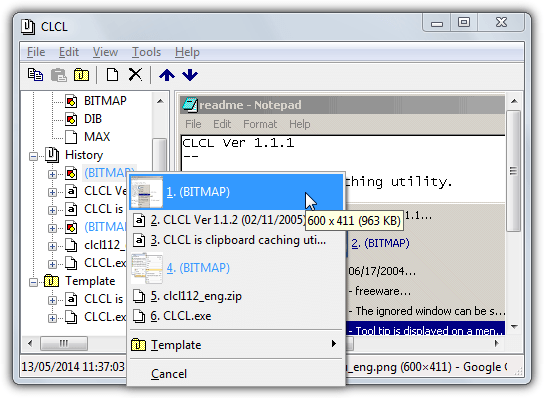
Task: Click Cancel in the popup menu
Action: 236,374
